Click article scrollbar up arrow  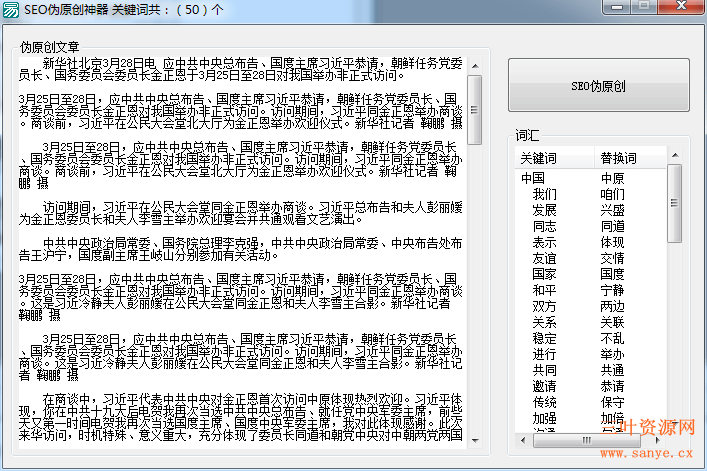point(475,66)
